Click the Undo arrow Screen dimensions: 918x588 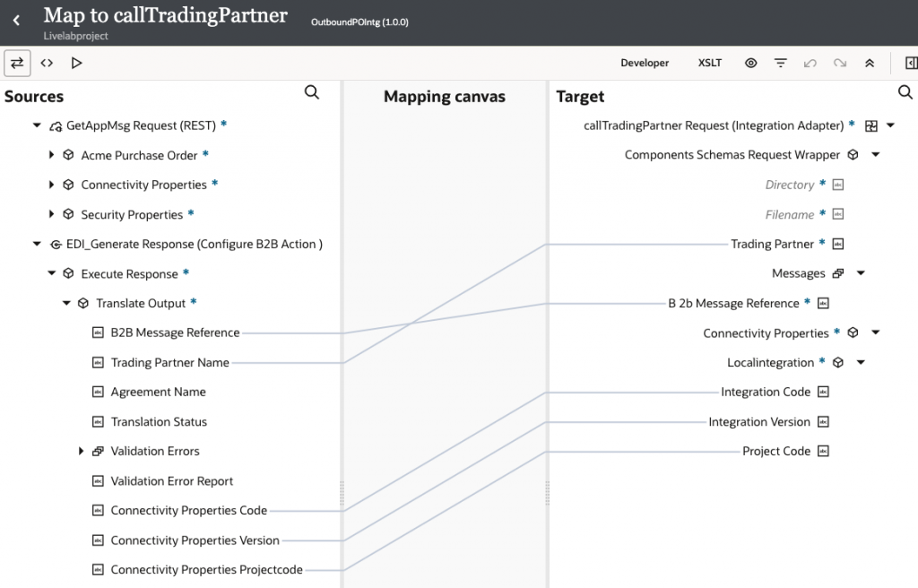tap(810, 64)
